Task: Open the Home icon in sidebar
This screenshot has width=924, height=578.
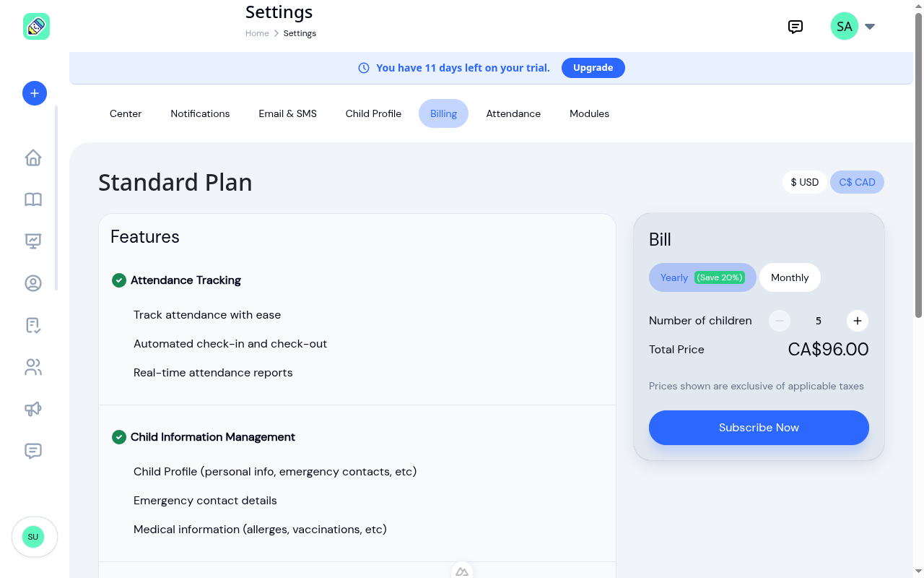Action: pyautogui.click(x=33, y=158)
